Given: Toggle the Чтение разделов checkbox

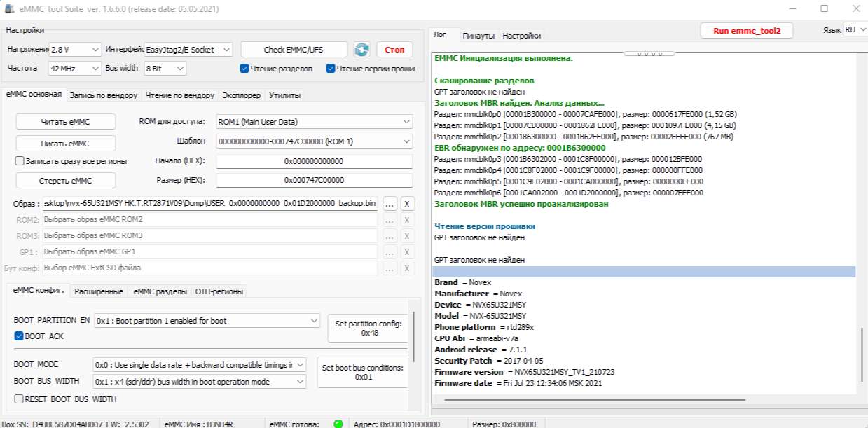Looking at the screenshot, I should (244, 69).
